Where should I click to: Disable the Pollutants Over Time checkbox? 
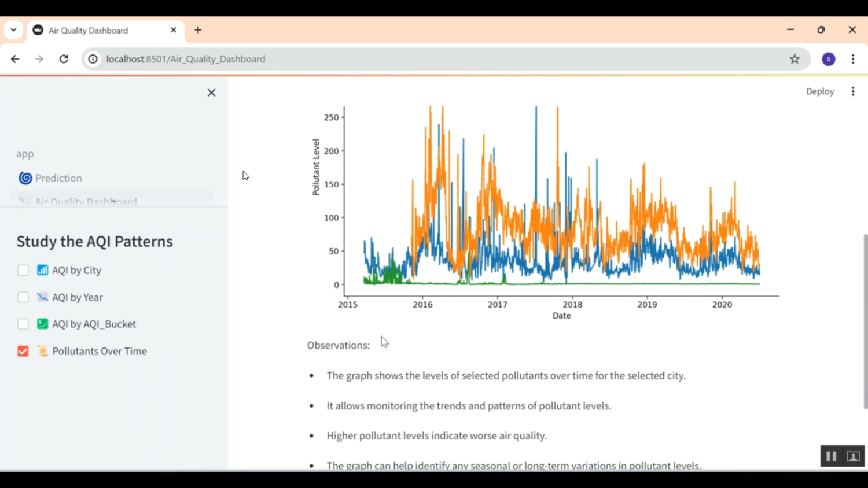point(23,351)
